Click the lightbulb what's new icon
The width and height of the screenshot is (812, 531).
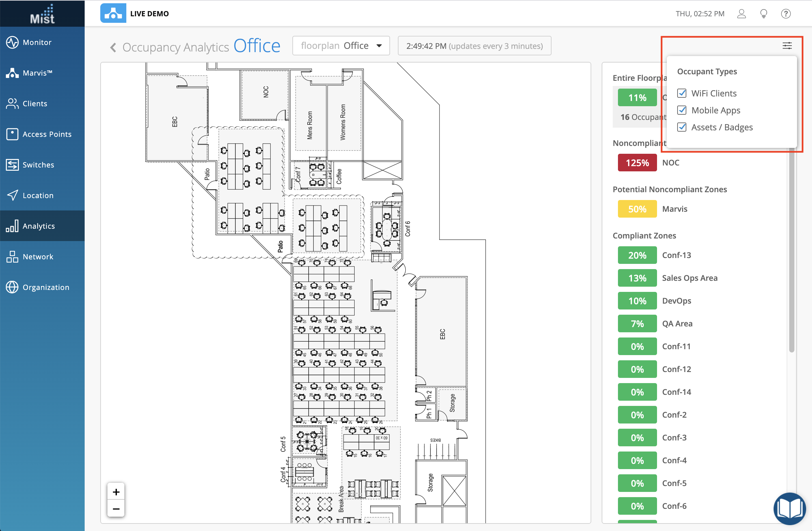click(763, 14)
